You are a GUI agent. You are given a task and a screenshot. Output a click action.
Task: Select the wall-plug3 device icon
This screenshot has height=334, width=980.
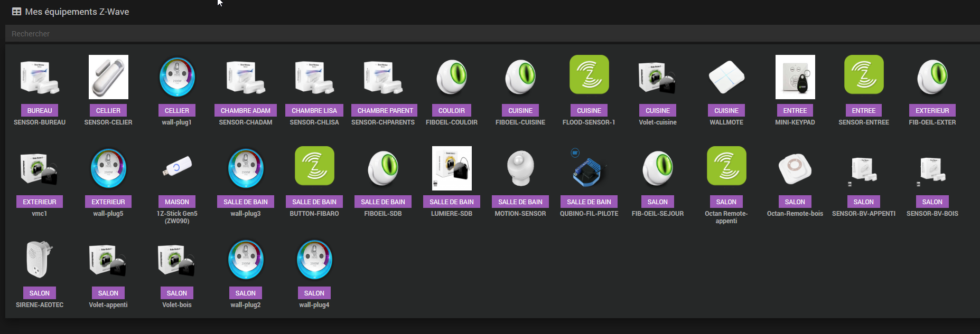point(246,168)
